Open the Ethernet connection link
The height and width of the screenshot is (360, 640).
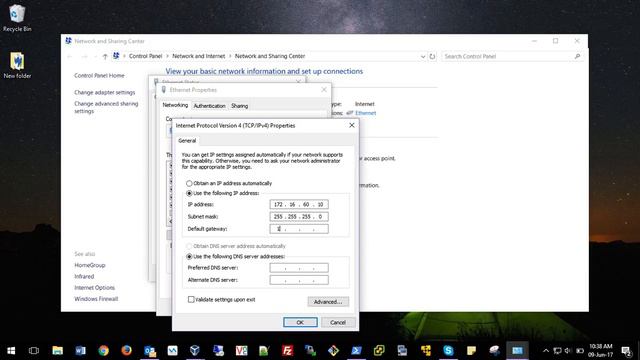365,113
